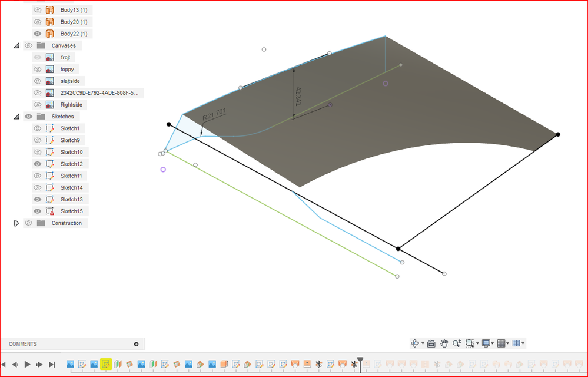
Task: Click the locked Sketch15 sketch icon
Action: [x=49, y=211]
